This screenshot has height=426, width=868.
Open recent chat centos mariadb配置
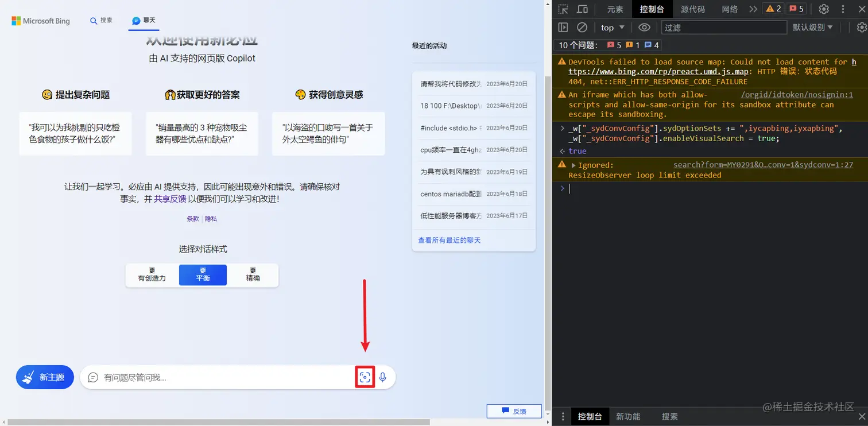[x=474, y=194]
